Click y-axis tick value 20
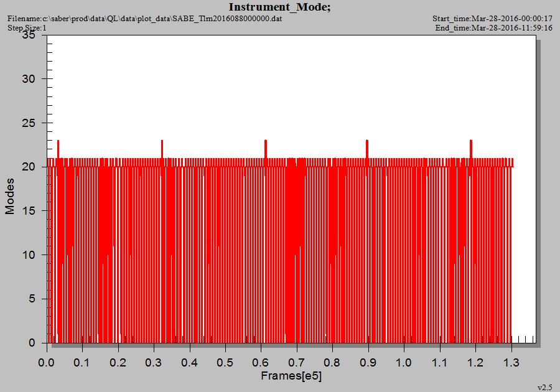 (x=29, y=167)
